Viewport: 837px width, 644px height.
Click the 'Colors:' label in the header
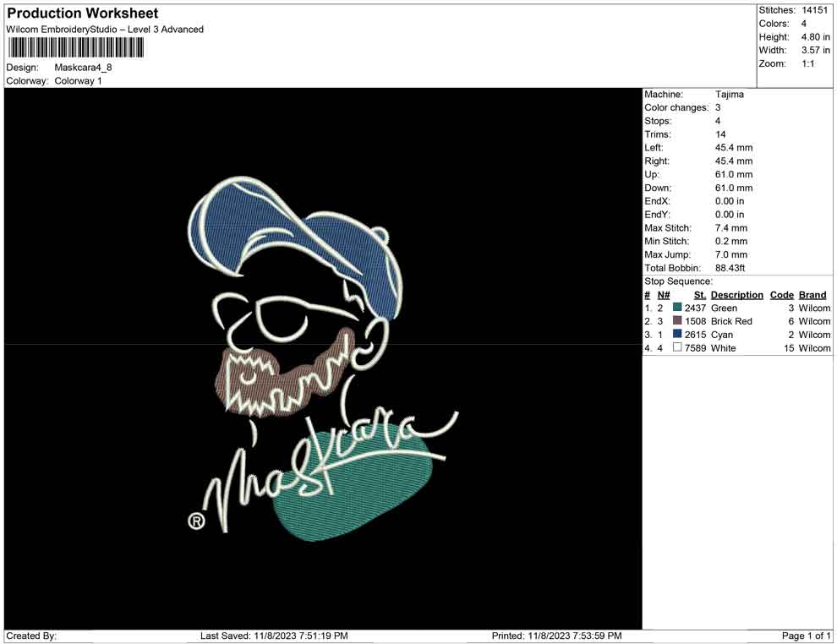(x=774, y=24)
